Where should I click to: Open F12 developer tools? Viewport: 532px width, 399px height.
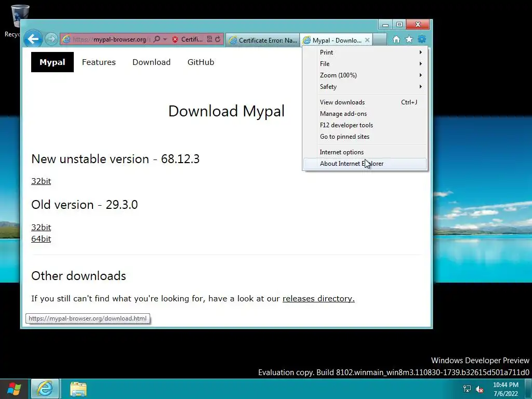coord(365,125)
